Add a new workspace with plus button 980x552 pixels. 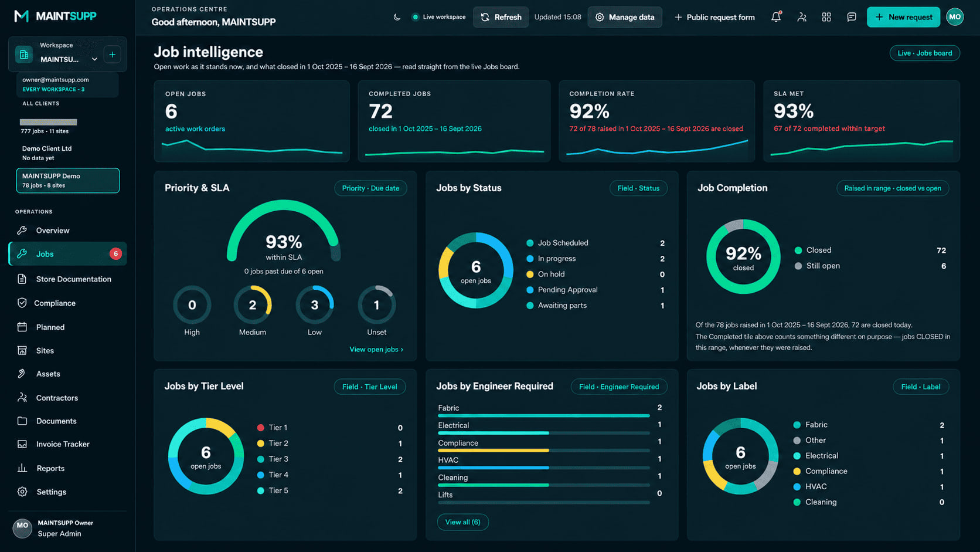pyautogui.click(x=112, y=55)
